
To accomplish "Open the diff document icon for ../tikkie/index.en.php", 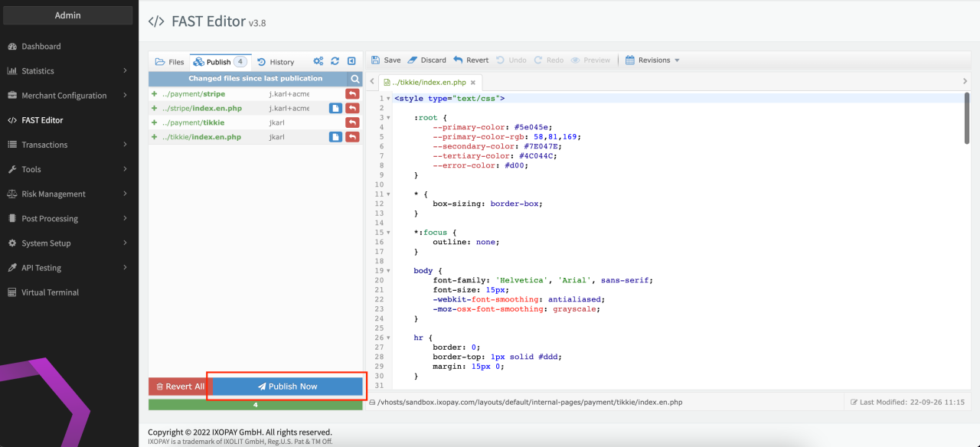I will click(335, 137).
